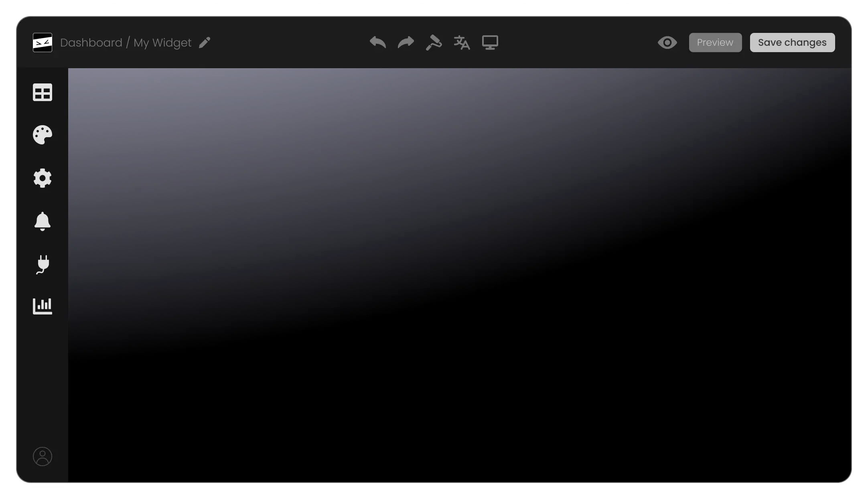Open the translate language icon
This screenshot has width=868, height=499.
(462, 43)
